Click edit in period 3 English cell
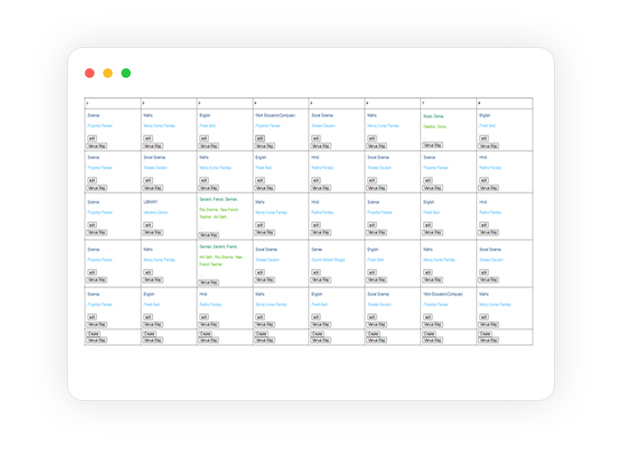Viewport: 622px width, 450px height. 204,138
